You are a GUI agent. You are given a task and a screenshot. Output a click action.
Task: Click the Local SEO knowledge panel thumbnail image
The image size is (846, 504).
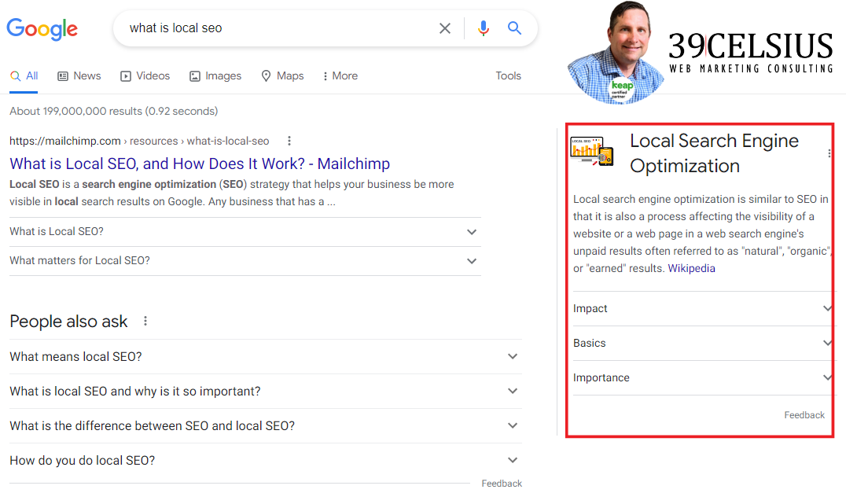click(x=592, y=150)
